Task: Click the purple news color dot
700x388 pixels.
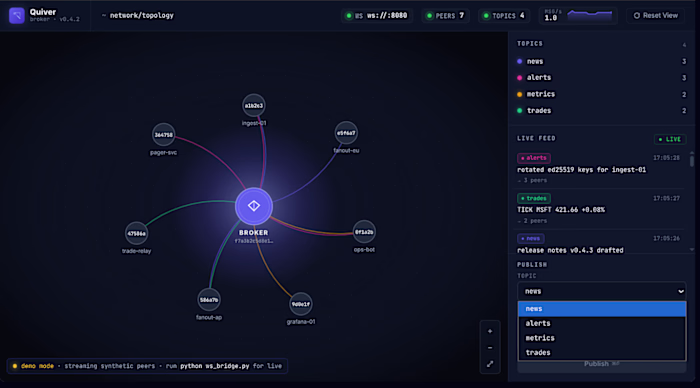Action: tap(520, 61)
